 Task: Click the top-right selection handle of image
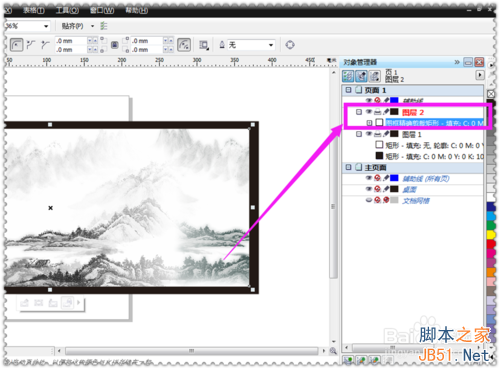coord(253,124)
